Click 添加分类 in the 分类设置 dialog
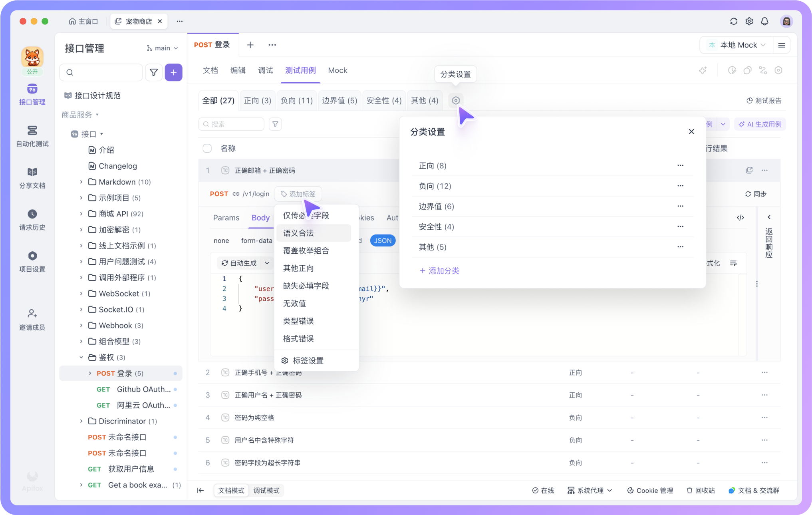Screen dimensions: 812x515 (x=439, y=270)
